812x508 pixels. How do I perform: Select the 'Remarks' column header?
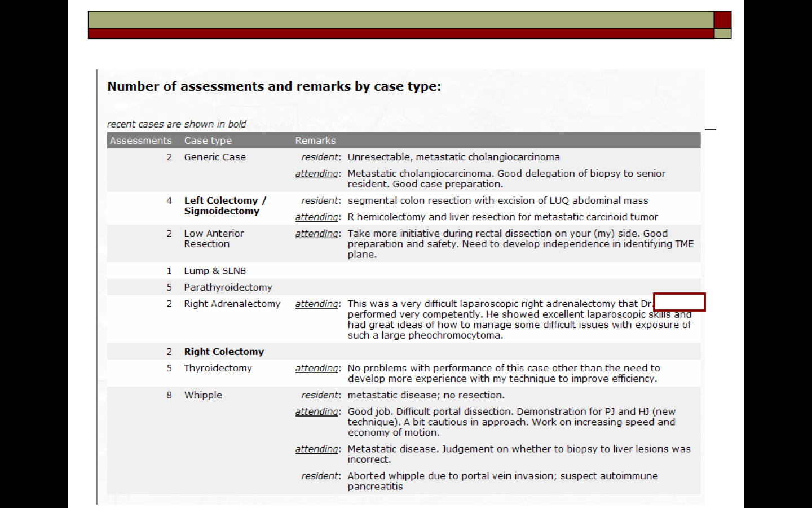pos(315,141)
